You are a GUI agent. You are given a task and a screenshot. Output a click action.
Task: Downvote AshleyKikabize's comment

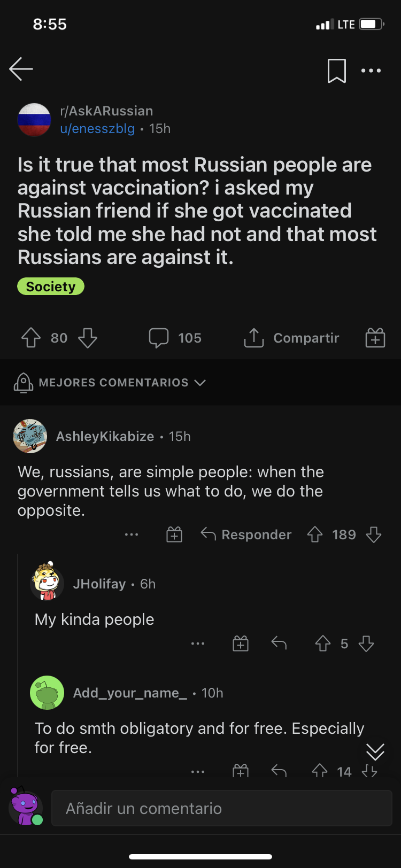(374, 534)
